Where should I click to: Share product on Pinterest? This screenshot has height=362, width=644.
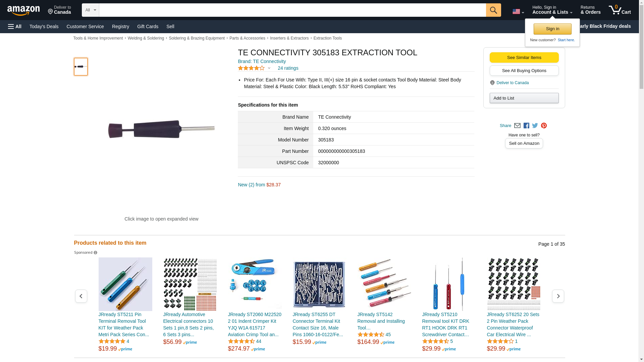pos(544,126)
